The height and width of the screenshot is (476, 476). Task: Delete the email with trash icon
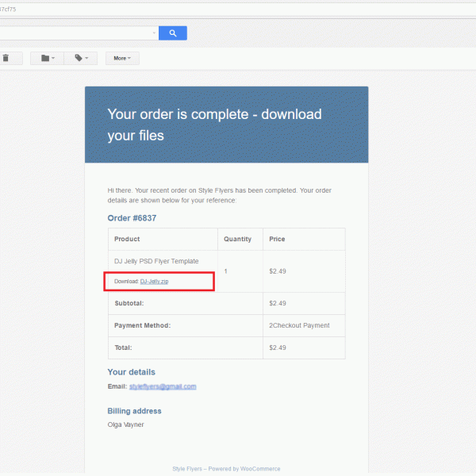click(6, 58)
